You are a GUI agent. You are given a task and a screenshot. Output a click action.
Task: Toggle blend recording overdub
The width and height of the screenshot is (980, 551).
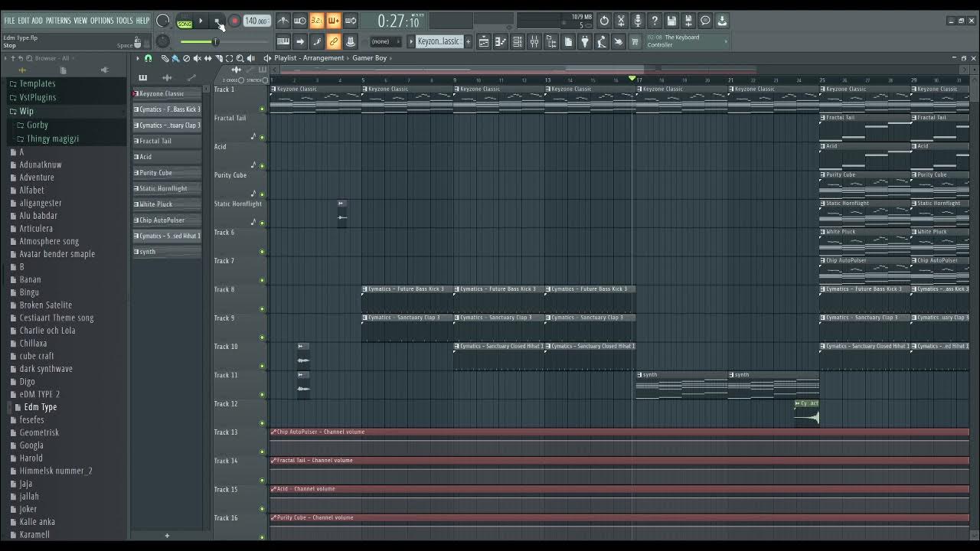pyautogui.click(x=334, y=21)
